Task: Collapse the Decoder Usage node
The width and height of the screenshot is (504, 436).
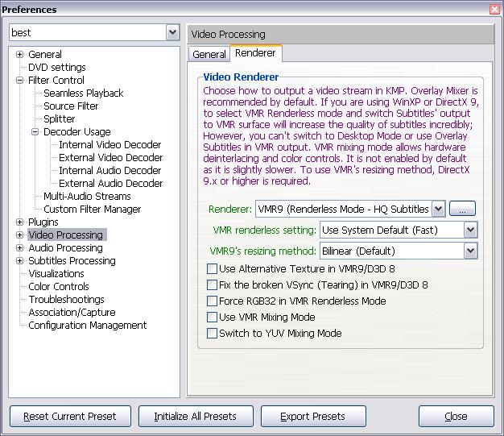Action: pos(35,132)
